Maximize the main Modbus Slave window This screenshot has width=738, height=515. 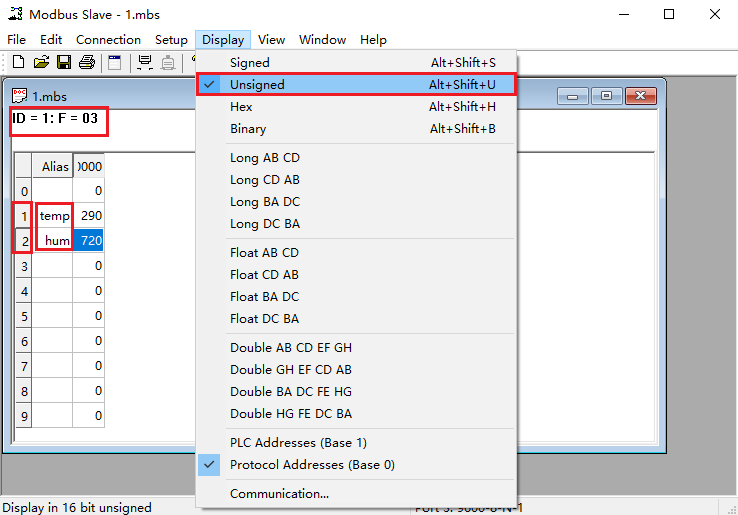[x=669, y=14]
